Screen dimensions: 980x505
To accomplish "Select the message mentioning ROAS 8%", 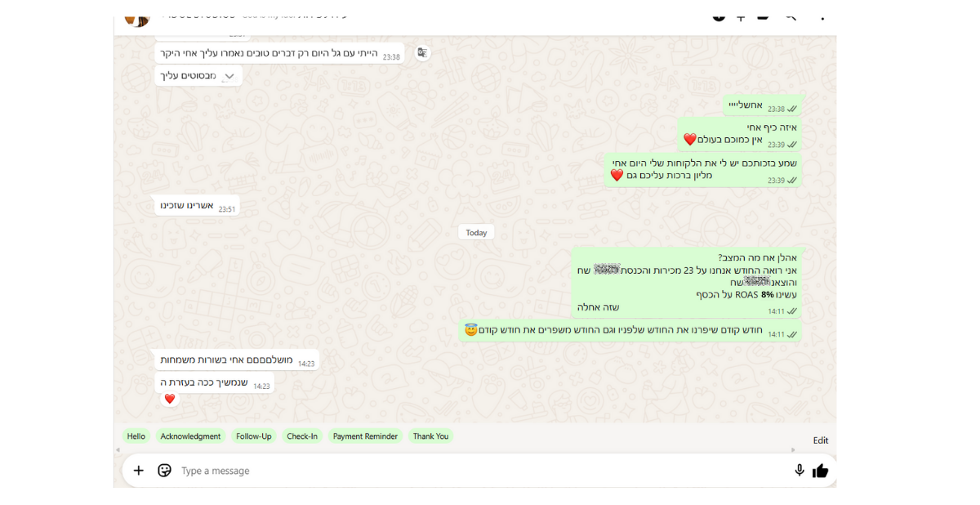I will (x=686, y=283).
